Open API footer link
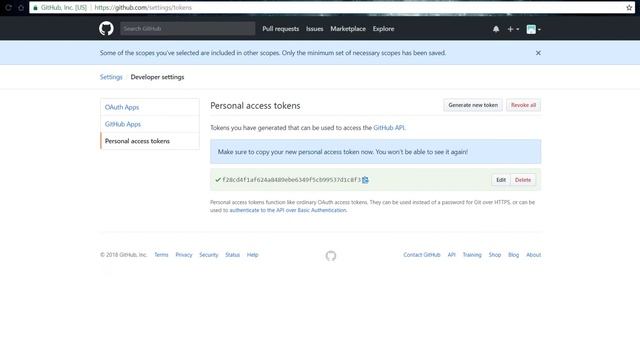 click(x=451, y=255)
